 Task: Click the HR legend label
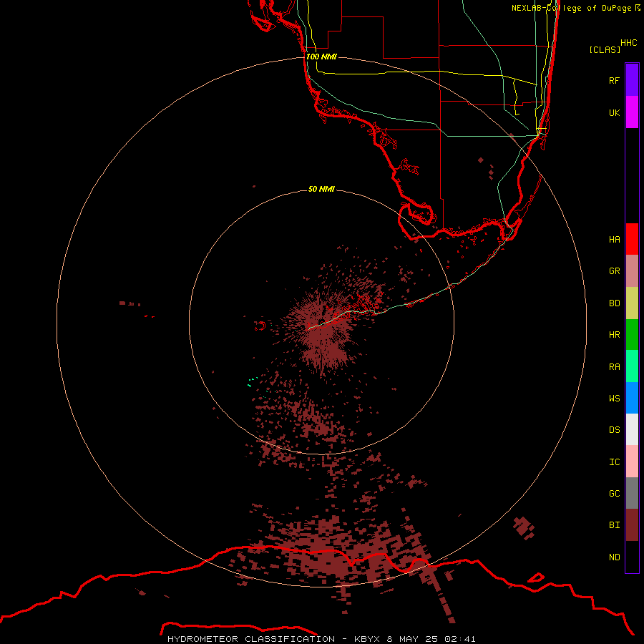614,334
